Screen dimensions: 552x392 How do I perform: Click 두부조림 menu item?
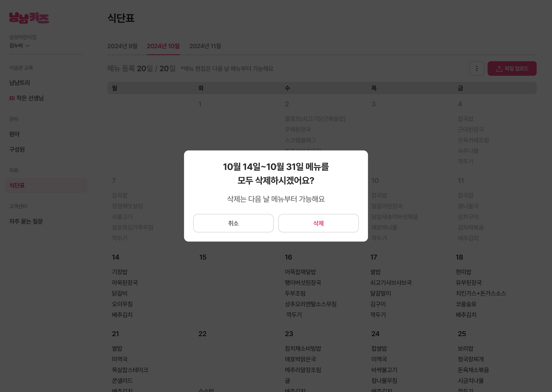[295, 293]
